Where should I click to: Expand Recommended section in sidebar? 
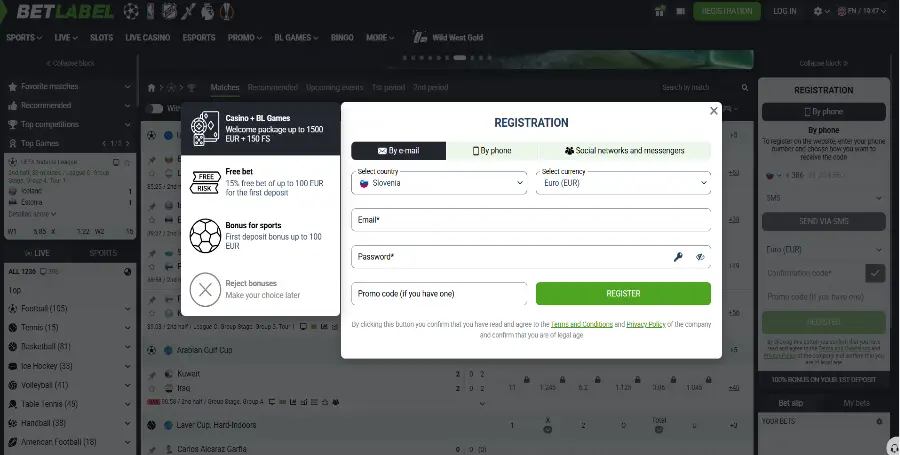tap(69, 106)
